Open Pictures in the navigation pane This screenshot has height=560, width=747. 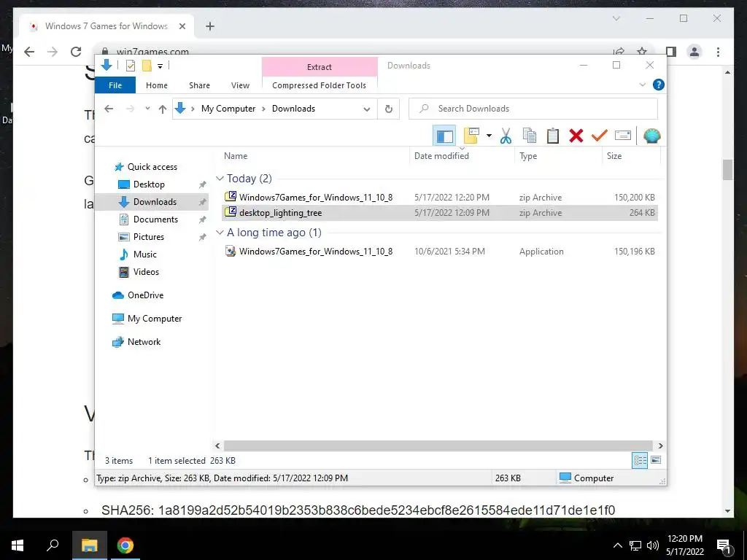(148, 237)
